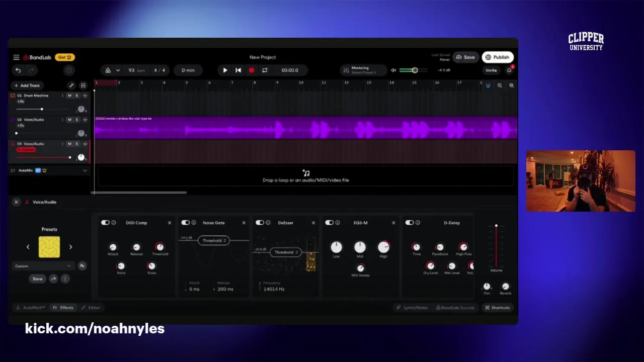This screenshot has width=644, height=362.
Task: Click the Add Track button
Action: (x=27, y=85)
